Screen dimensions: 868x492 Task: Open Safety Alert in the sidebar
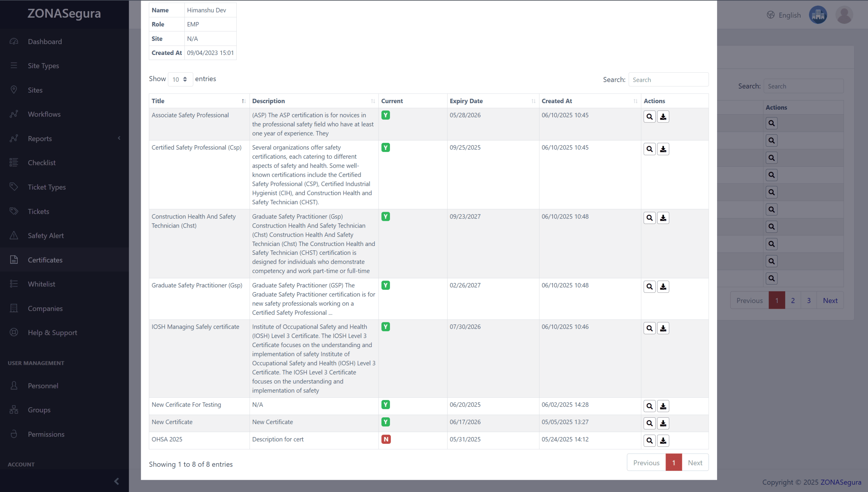pyautogui.click(x=46, y=235)
